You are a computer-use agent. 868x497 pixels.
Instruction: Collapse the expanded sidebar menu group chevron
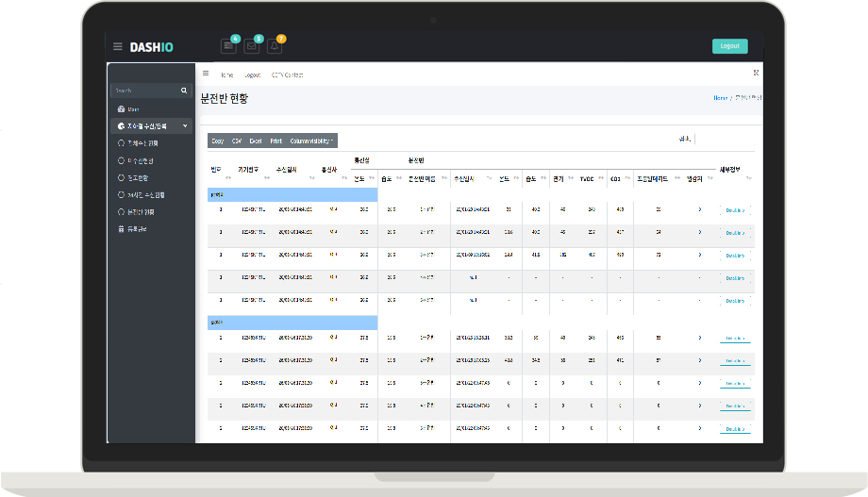(185, 125)
